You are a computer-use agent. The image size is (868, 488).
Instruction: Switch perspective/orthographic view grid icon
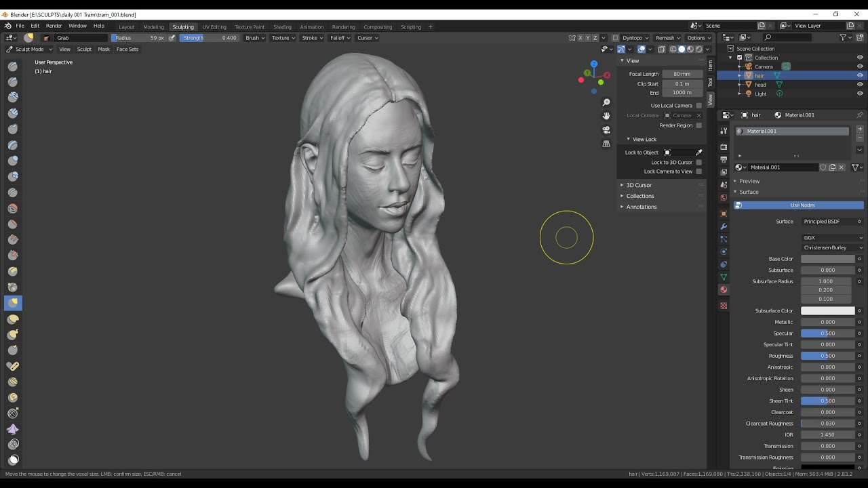click(606, 144)
